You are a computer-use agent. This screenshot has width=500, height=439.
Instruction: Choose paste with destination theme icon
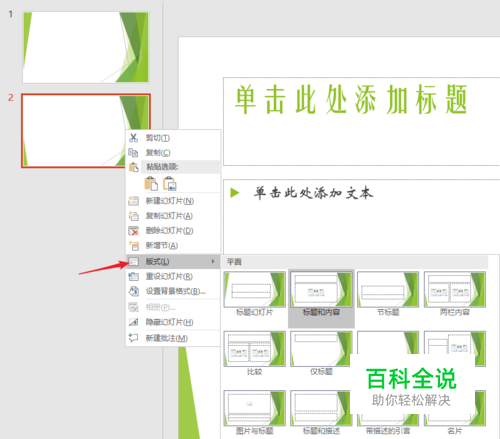click(151, 183)
